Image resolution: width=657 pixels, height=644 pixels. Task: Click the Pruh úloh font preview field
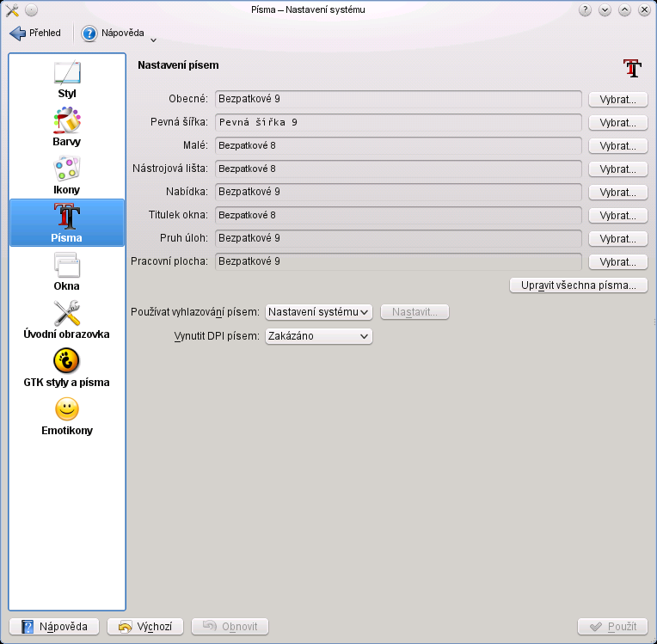(x=398, y=238)
